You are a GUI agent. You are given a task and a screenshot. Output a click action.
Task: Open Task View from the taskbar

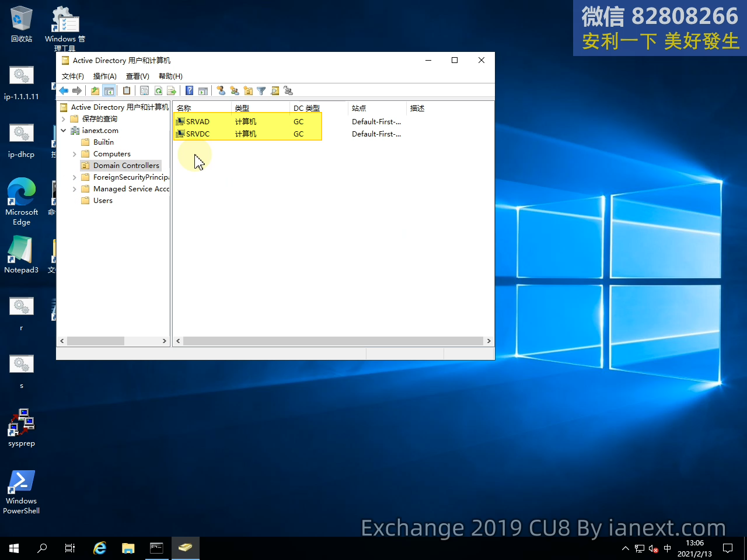tap(70, 548)
